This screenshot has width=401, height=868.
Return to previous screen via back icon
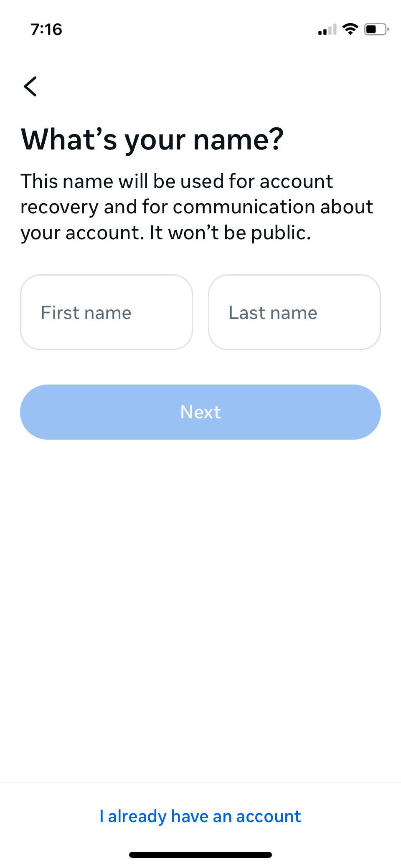[x=30, y=86]
